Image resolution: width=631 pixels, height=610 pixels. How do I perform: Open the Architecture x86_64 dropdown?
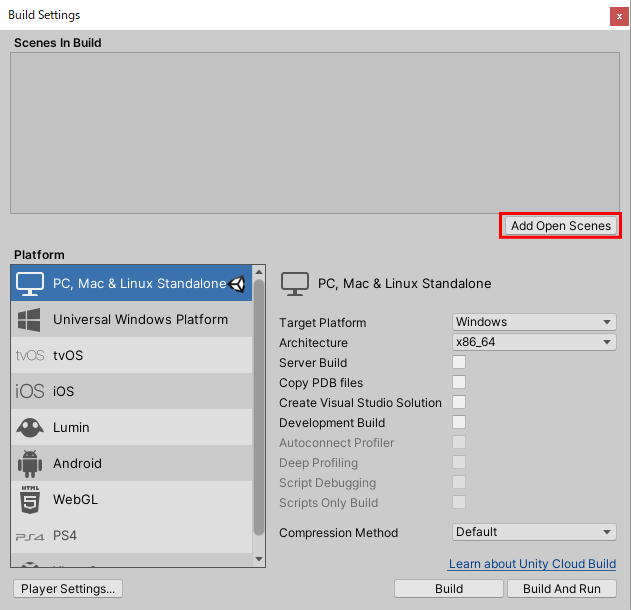(534, 342)
